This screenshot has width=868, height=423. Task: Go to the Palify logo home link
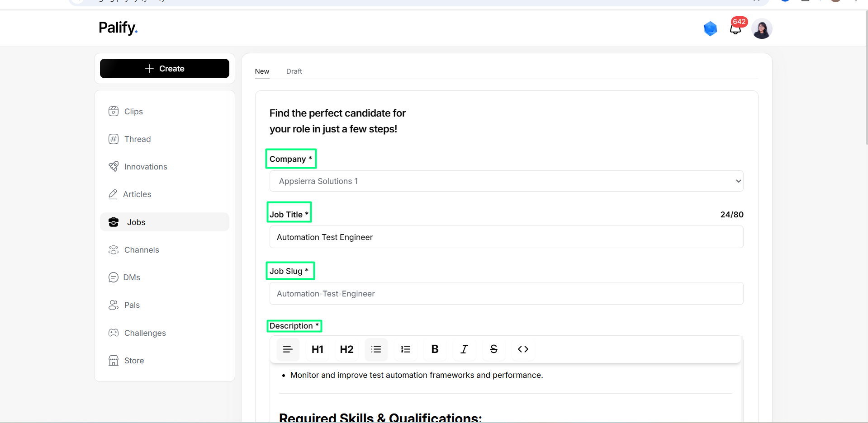click(x=118, y=28)
